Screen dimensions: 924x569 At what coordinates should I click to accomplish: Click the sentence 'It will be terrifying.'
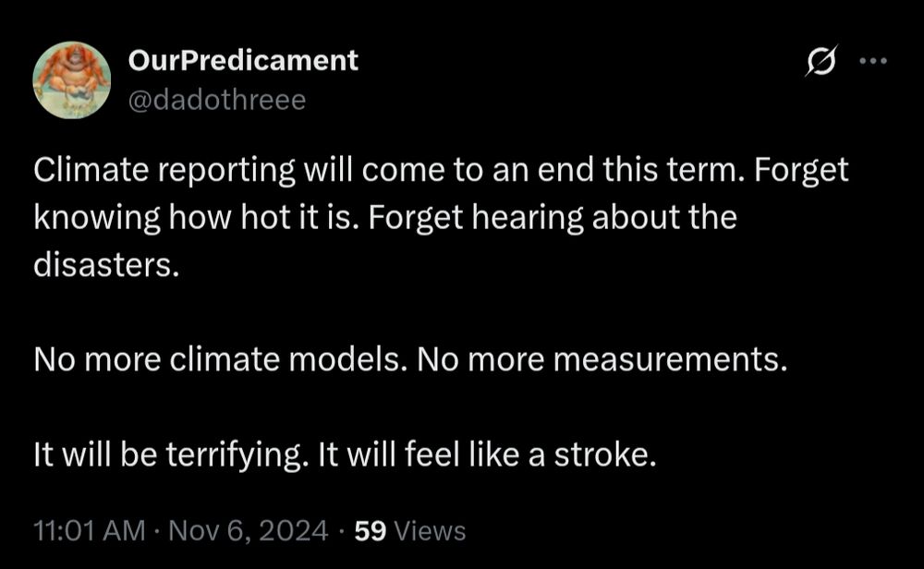[x=171, y=454]
